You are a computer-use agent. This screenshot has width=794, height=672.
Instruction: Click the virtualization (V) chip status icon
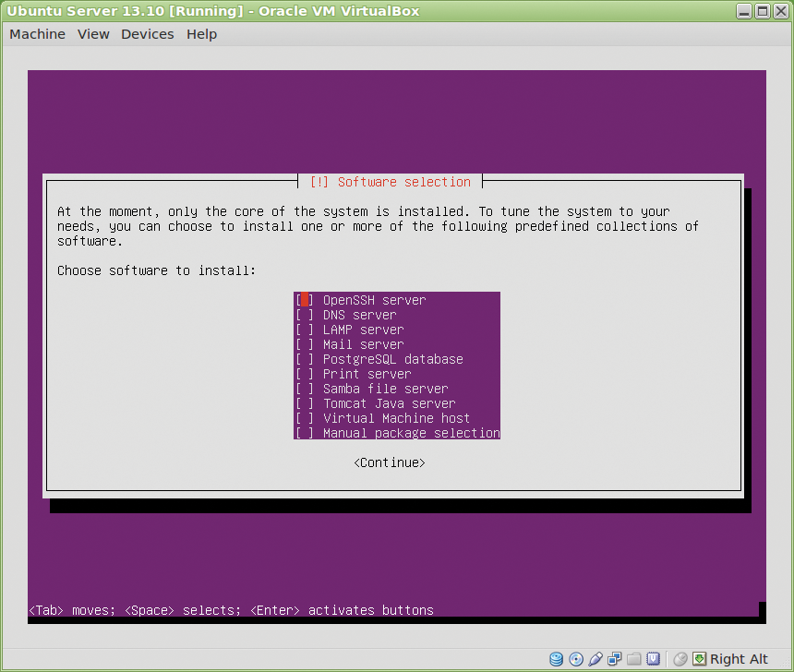pos(654,659)
